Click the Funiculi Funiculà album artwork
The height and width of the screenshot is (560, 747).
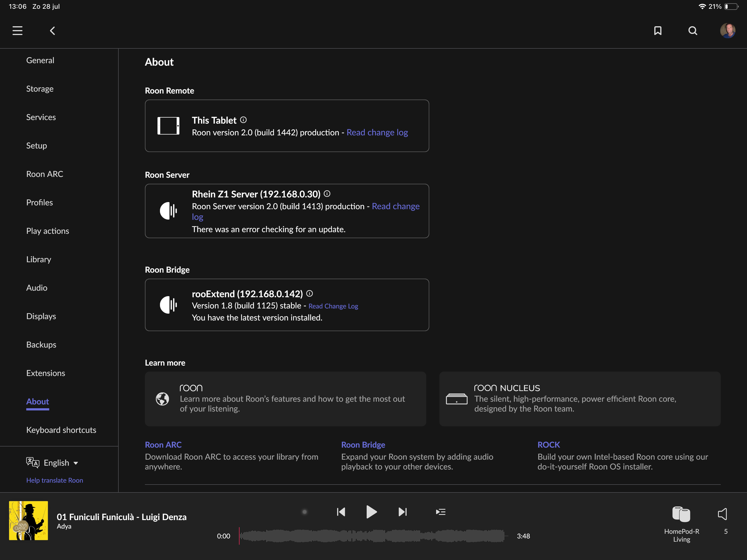[28, 520]
